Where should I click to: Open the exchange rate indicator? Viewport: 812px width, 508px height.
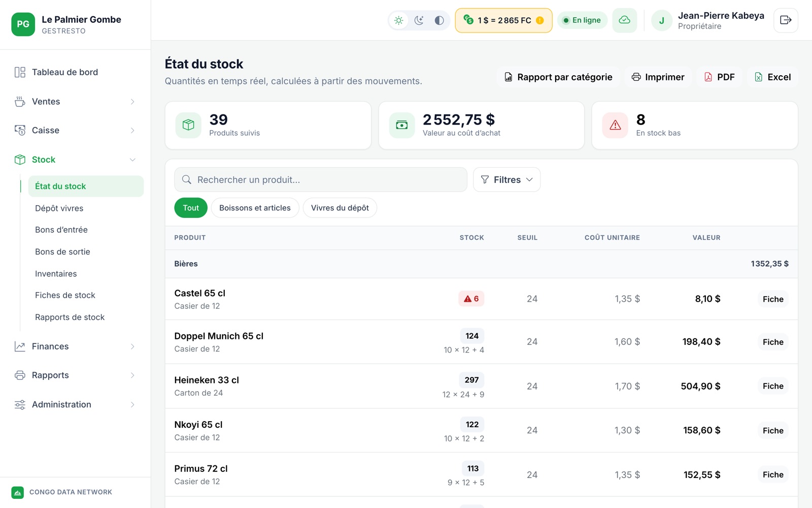503,20
